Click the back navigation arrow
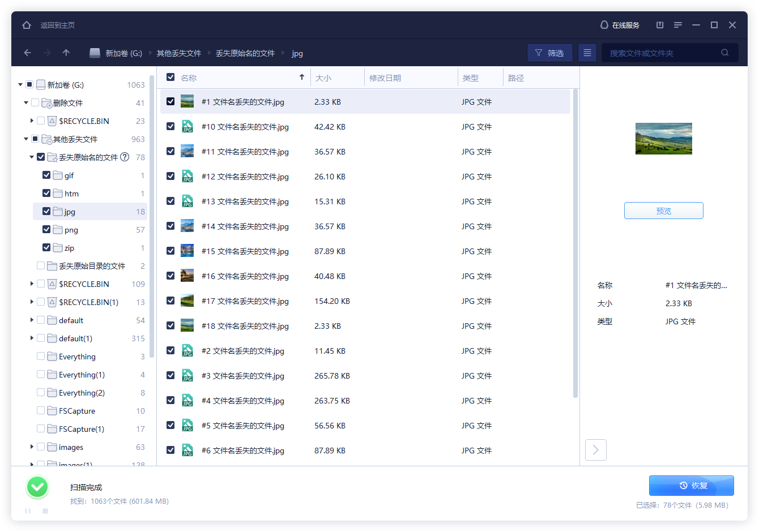Image resolution: width=759 pixels, height=532 pixels. (x=27, y=52)
